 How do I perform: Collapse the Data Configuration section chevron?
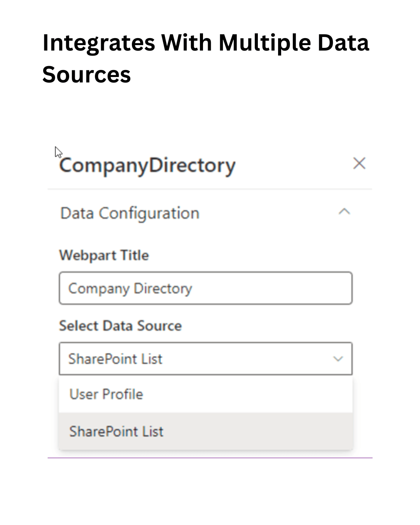tap(344, 212)
